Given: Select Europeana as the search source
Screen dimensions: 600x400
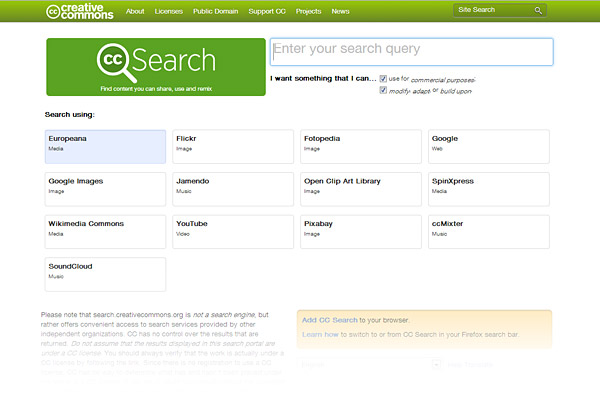Looking at the screenshot, I should (x=105, y=146).
